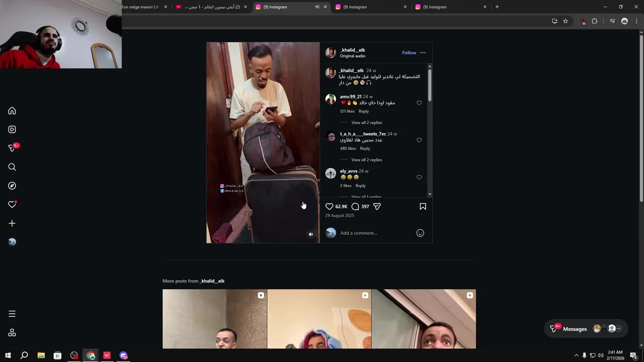Open _khalid__elk profile from post header

353,50
